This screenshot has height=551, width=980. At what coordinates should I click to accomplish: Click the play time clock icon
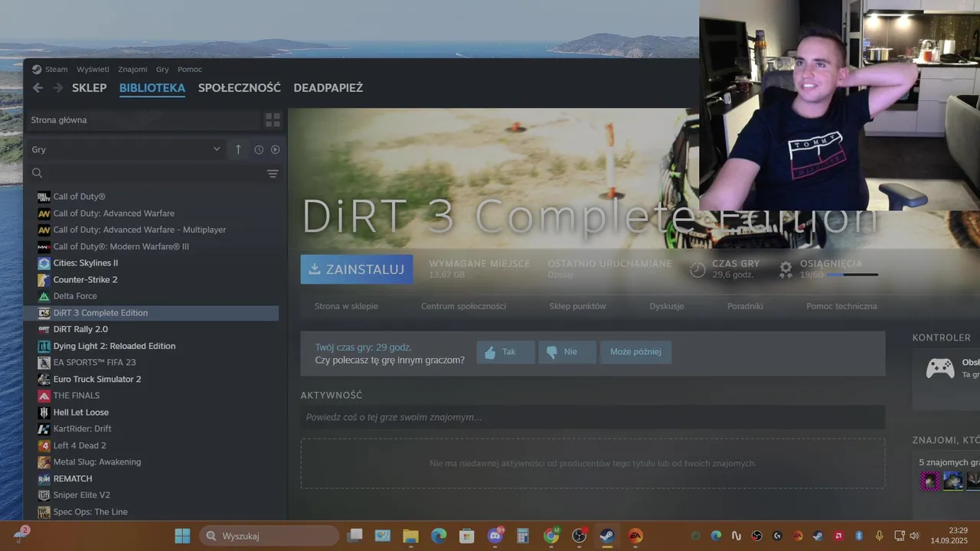pos(697,269)
